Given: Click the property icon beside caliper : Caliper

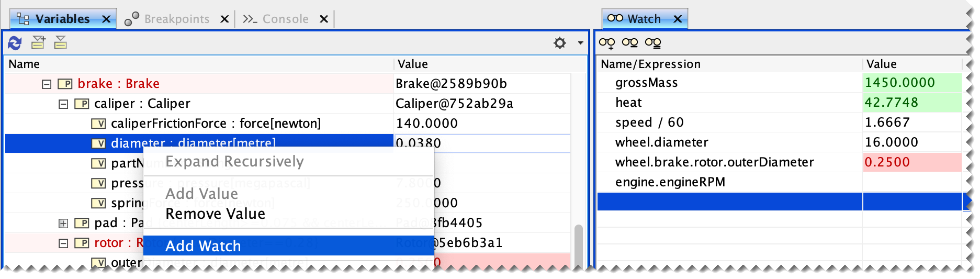Looking at the screenshot, I should coord(82,104).
